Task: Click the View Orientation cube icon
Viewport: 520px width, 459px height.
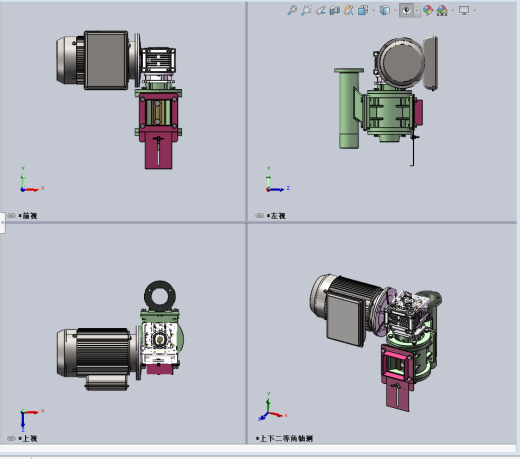Action: (x=363, y=10)
